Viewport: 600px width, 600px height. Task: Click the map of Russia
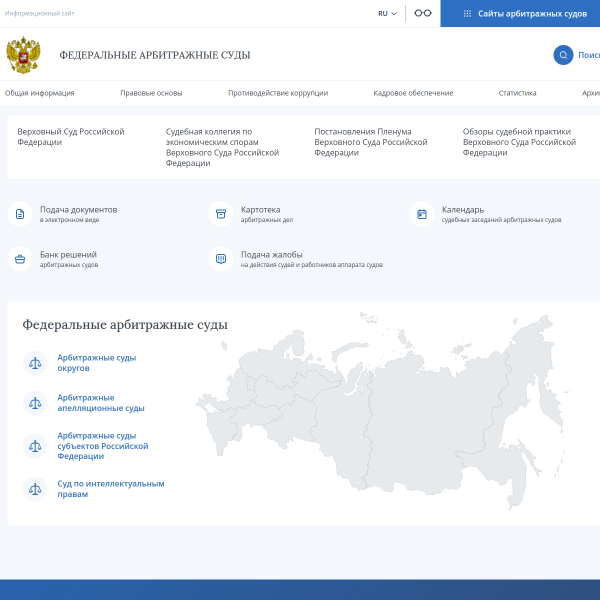[x=383, y=411]
